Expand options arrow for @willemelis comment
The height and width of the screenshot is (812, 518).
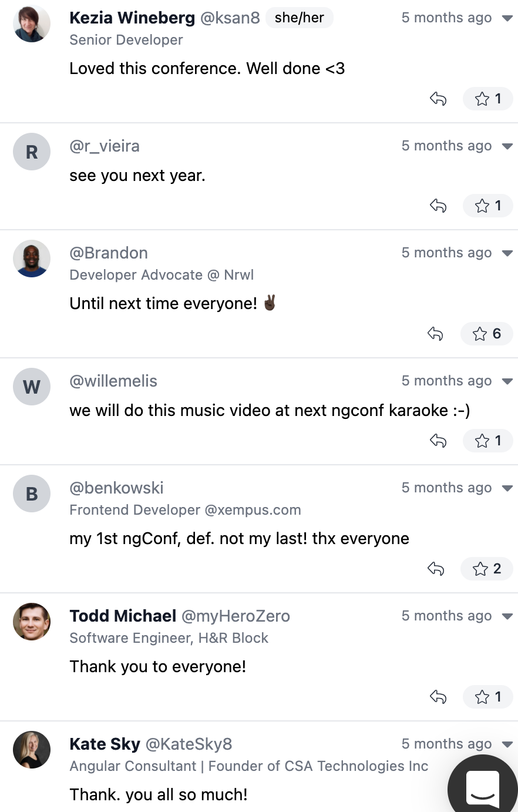(507, 381)
